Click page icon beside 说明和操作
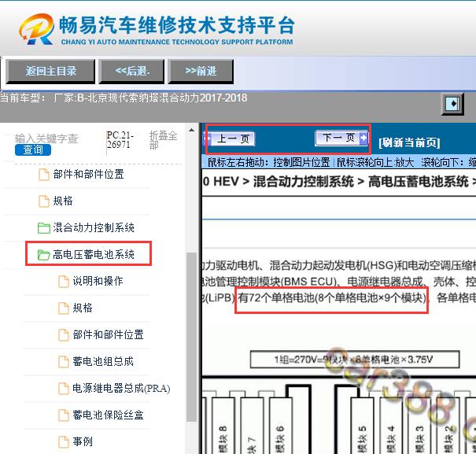Image resolution: width=476 pixels, height=454 pixels. click(64, 281)
